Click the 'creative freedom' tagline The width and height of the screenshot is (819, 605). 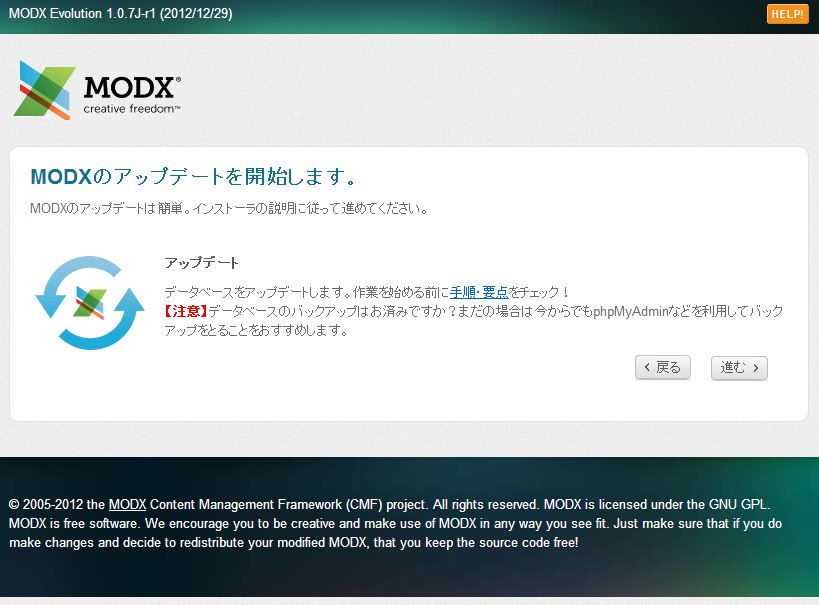(131, 109)
